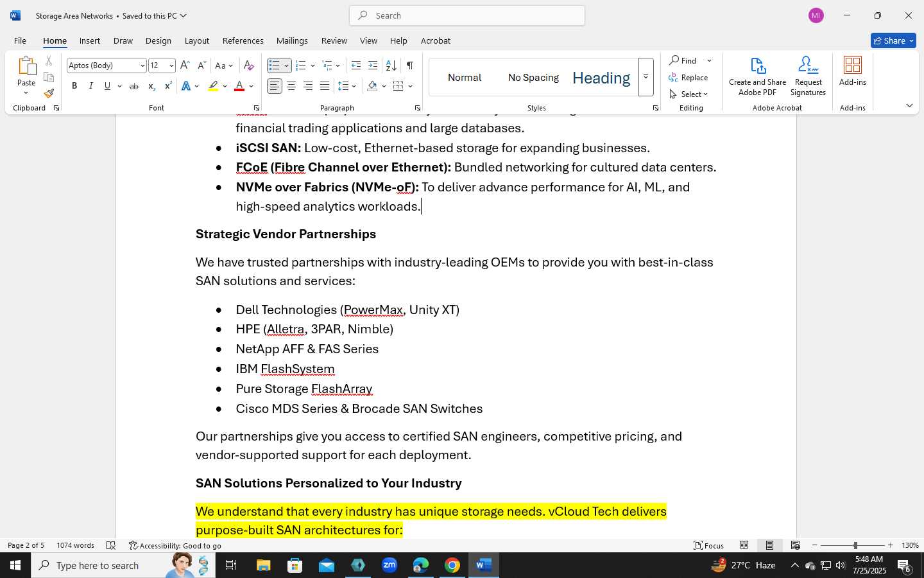Toggle Bold formatting
Image resolution: width=924 pixels, height=578 pixels.
pos(74,86)
